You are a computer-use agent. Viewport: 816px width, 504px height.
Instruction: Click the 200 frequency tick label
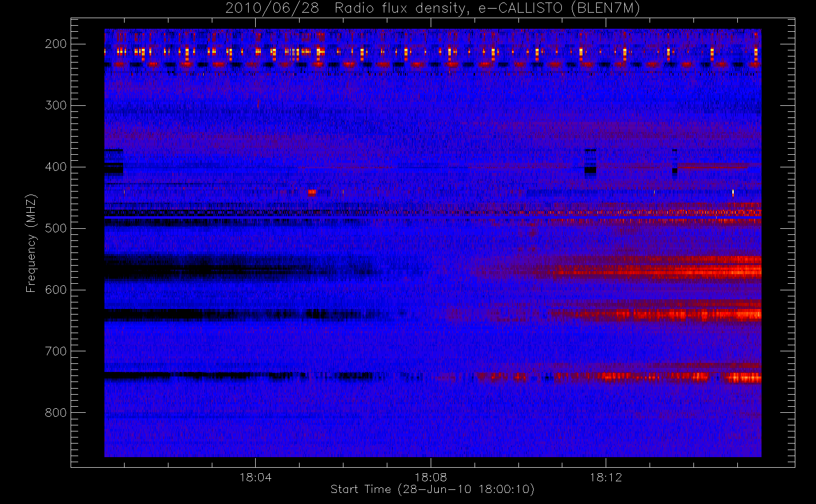55,44
